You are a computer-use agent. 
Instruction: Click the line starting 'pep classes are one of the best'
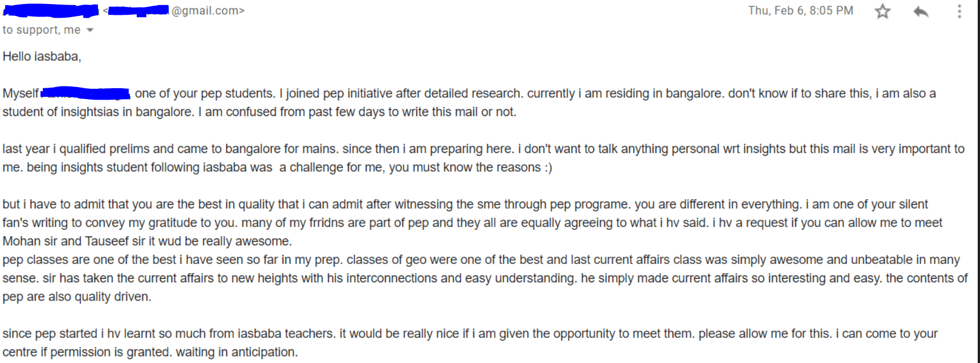[x=481, y=260]
